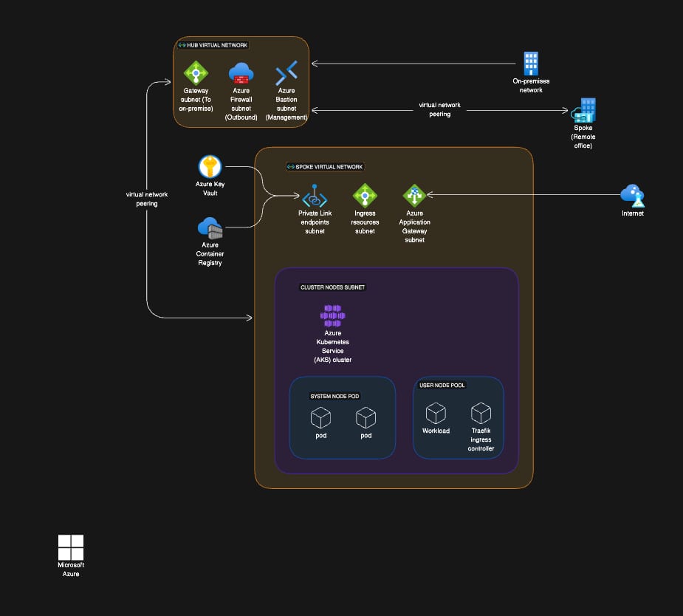Click 'Azure Bastion subnet (Management)' text
The width and height of the screenshot is (683, 616).
(x=286, y=103)
